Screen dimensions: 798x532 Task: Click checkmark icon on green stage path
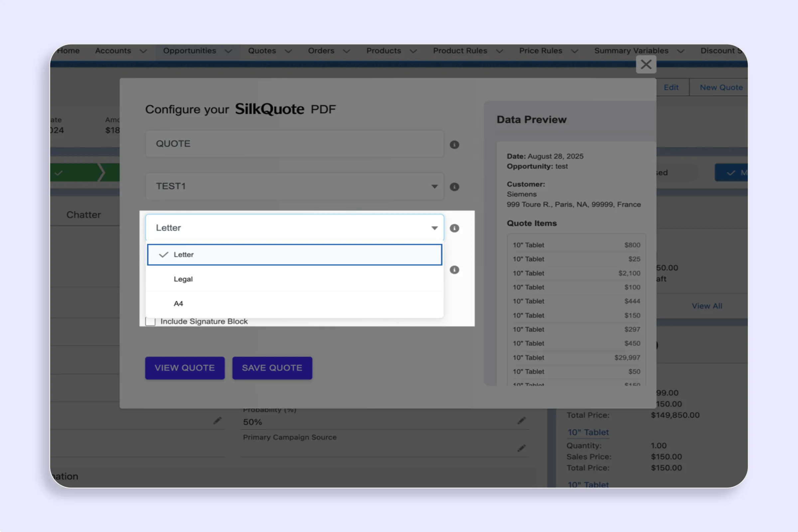(59, 173)
